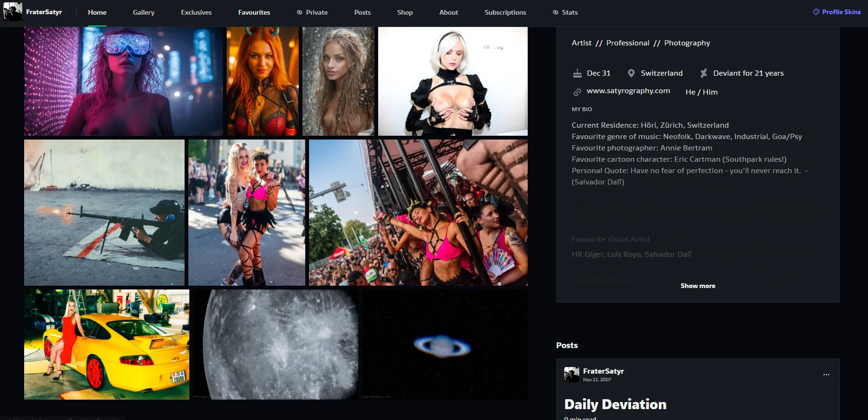View the moon surface photo thumbnail

276,344
